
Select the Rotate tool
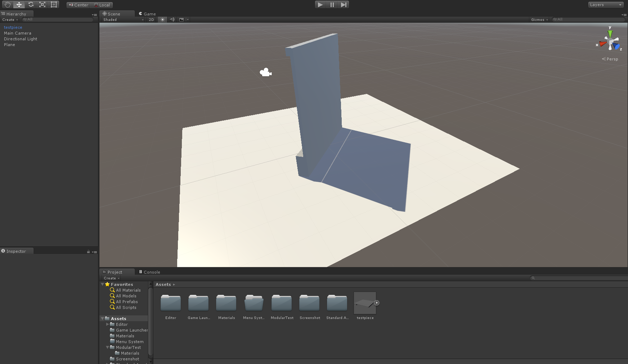pos(31,5)
